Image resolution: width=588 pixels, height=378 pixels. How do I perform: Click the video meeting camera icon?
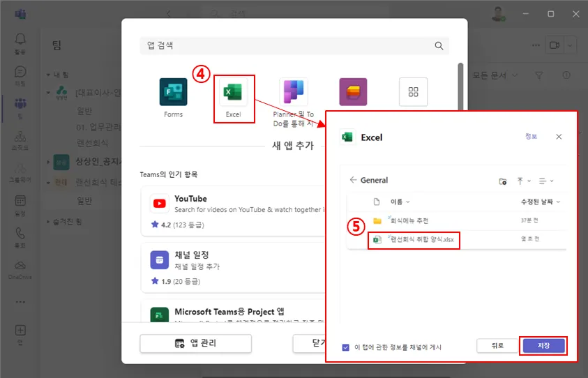pyautogui.click(x=555, y=45)
